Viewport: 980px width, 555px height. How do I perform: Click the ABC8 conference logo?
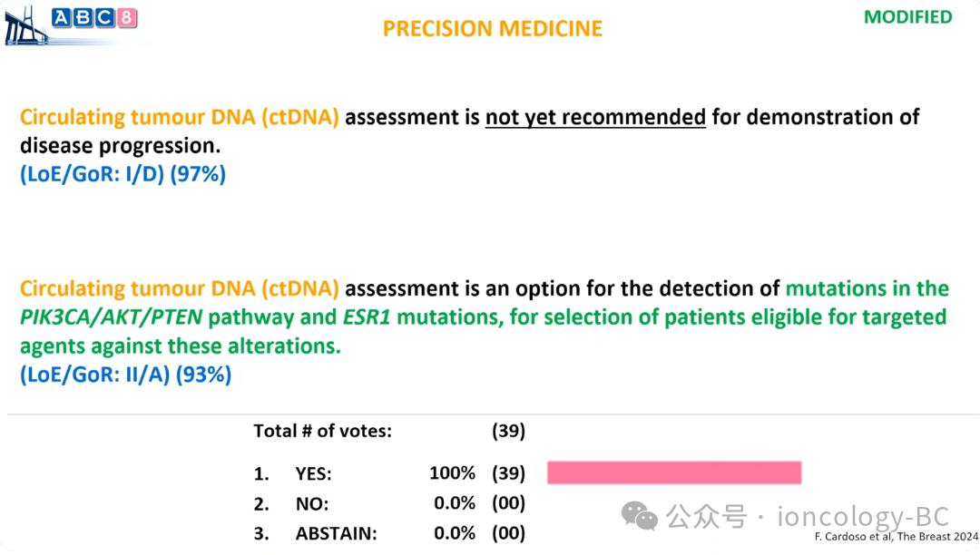94,17
